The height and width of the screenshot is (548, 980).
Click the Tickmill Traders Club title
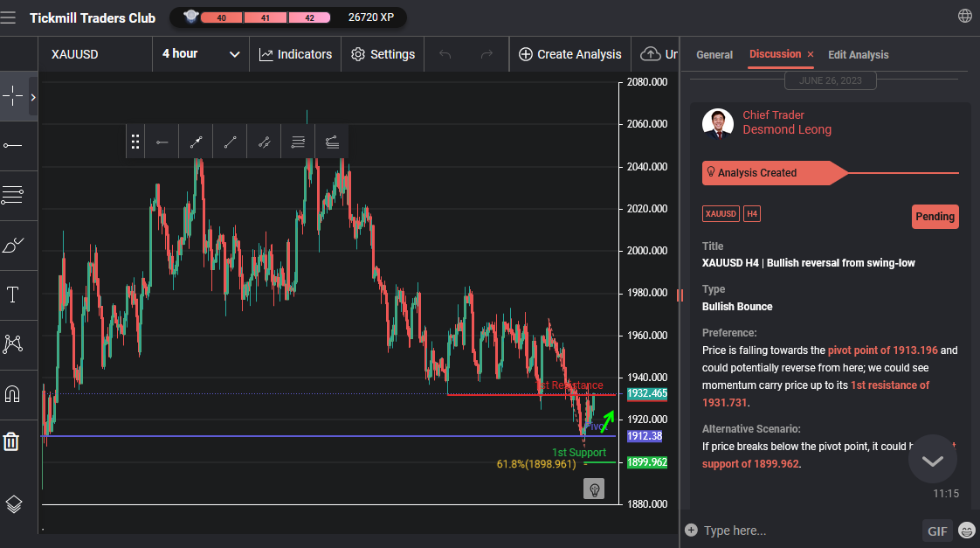coord(93,18)
